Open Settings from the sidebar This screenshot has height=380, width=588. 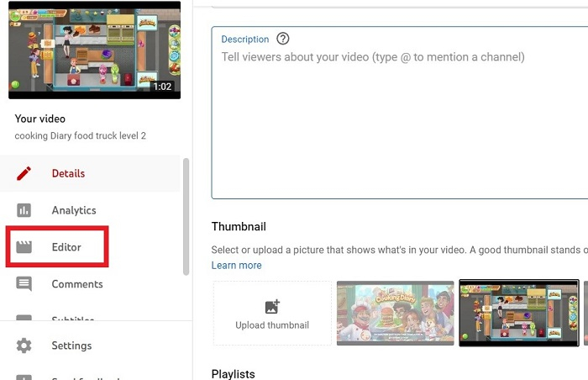[71, 346]
